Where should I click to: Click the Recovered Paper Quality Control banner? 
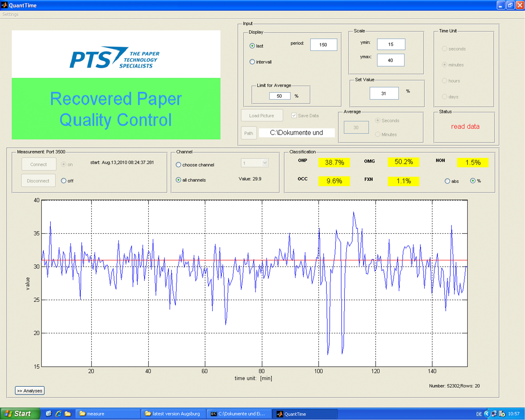(x=116, y=109)
